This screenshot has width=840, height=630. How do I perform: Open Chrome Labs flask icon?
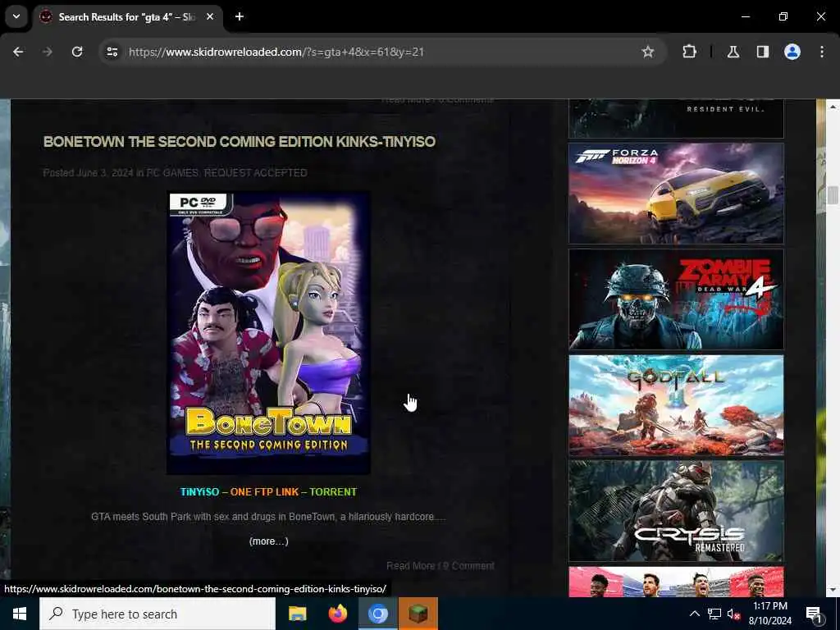click(733, 52)
